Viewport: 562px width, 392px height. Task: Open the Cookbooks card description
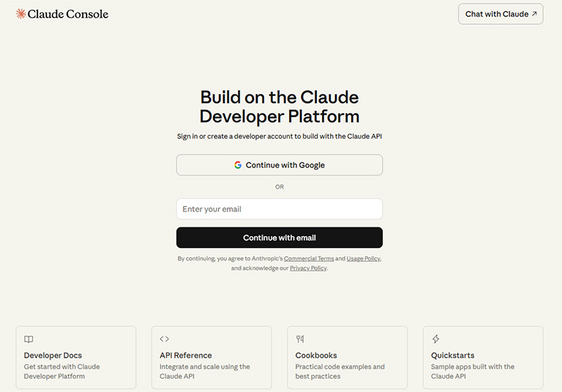point(340,372)
